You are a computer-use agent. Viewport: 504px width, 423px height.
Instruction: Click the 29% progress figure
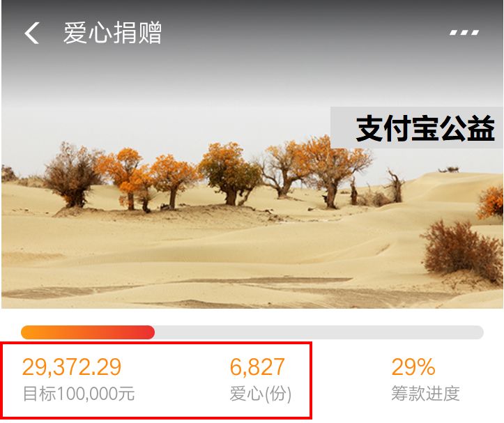413,367
